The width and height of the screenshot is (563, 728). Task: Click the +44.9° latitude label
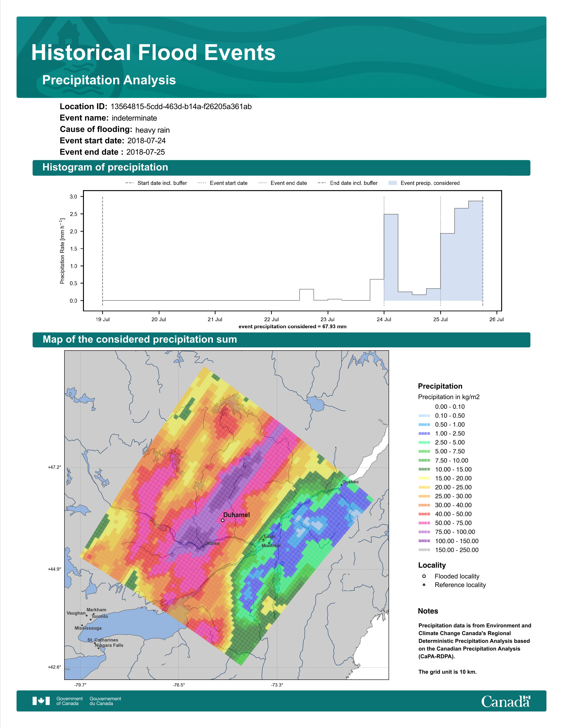pyautogui.click(x=54, y=569)
